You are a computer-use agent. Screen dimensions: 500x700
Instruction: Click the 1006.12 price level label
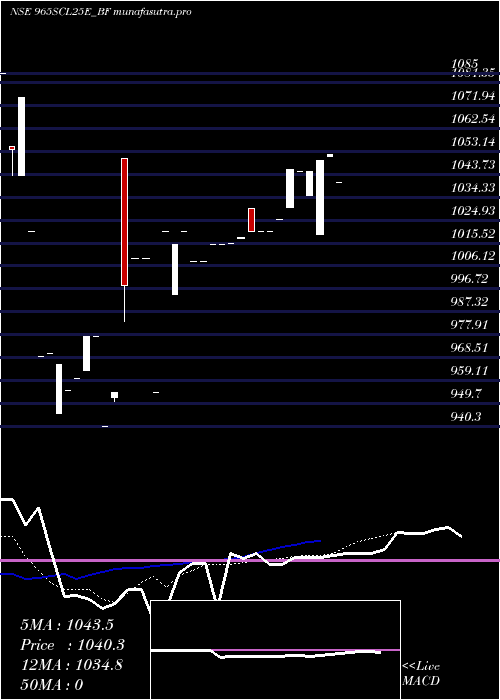click(x=473, y=256)
